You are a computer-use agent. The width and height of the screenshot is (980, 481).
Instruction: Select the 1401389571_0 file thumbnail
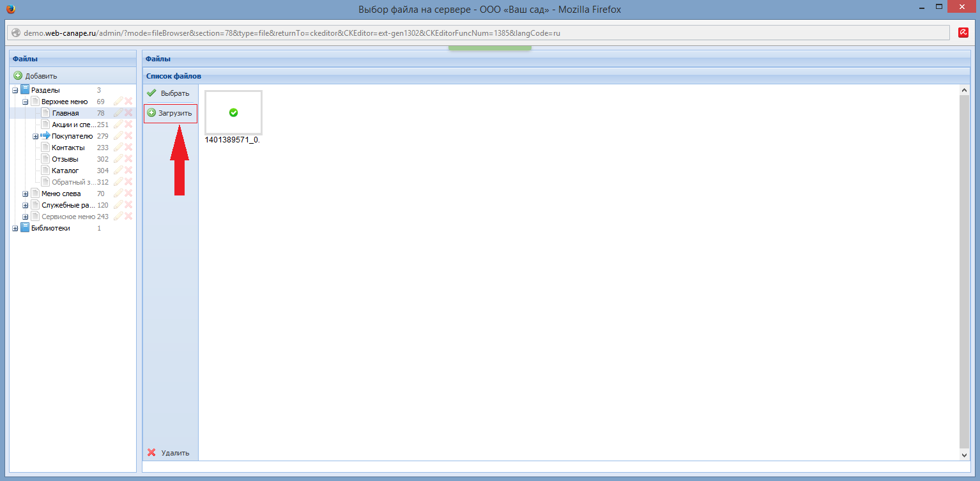(233, 113)
